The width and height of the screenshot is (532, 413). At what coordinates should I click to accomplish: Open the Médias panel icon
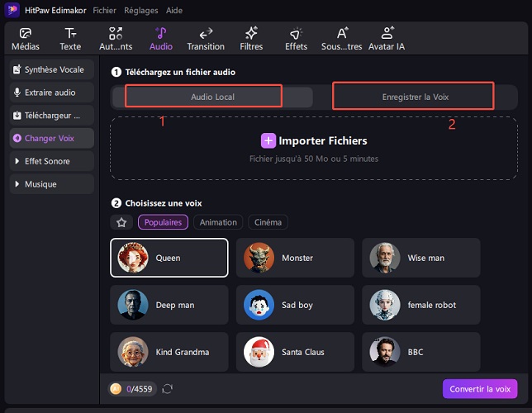point(25,33)
